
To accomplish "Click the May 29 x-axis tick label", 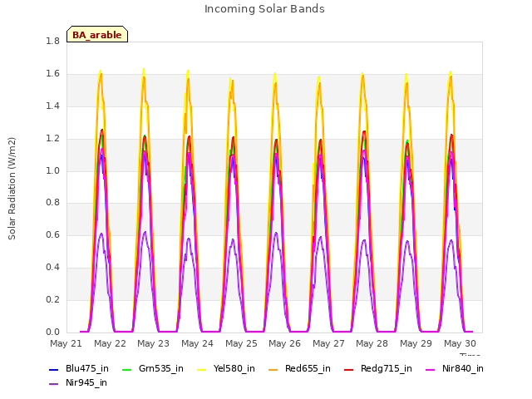I will 416,343.
